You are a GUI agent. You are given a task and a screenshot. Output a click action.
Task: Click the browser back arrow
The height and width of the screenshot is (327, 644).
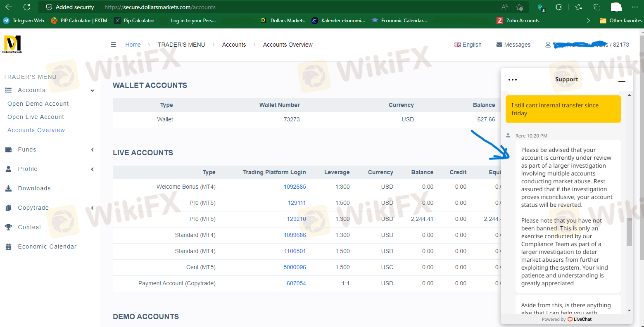(9, 7)
